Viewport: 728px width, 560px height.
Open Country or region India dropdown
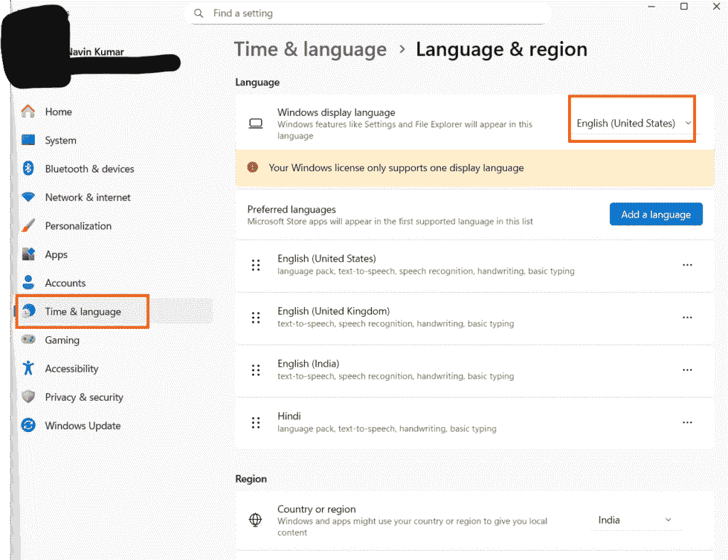tap(635, 520)
